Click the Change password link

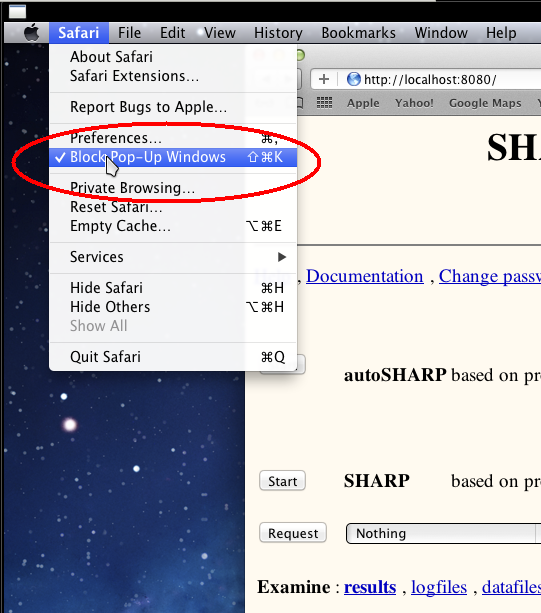tap(490, 276)
